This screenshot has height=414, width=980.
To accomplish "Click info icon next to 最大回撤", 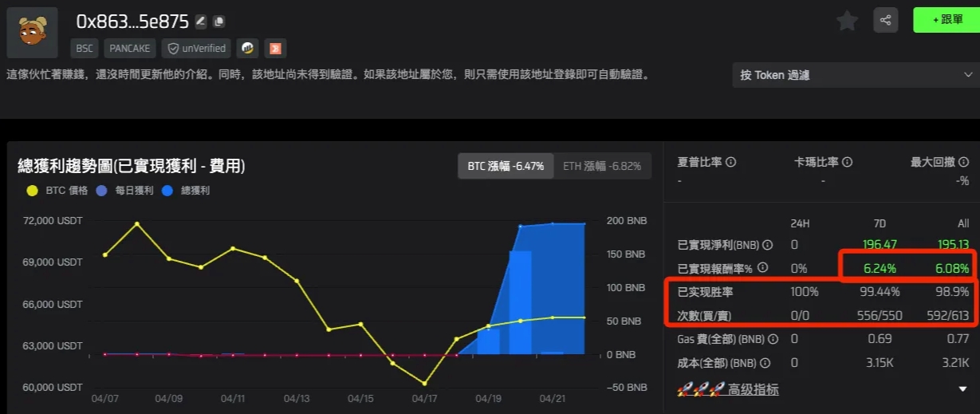I will (x=962, y=162).
